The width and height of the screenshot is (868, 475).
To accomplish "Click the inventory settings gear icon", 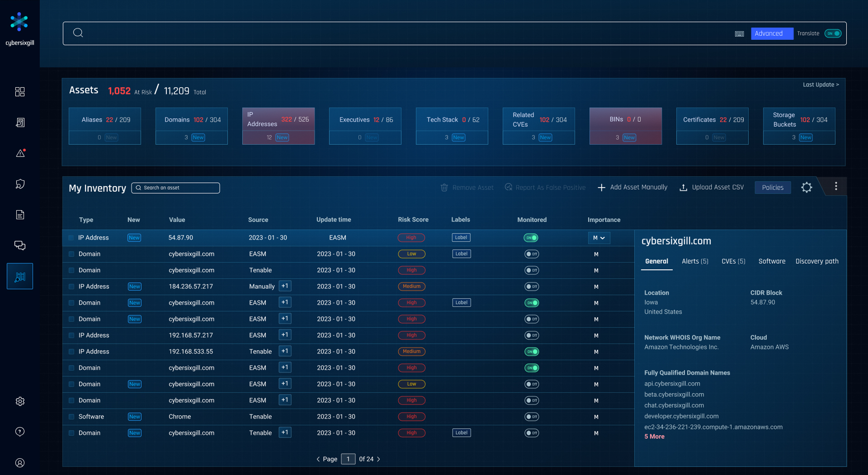I will click(807, 188).
